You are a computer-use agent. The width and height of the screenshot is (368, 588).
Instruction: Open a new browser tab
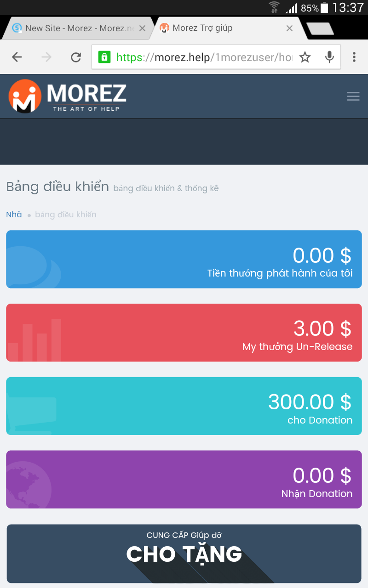tap(321, 28)
